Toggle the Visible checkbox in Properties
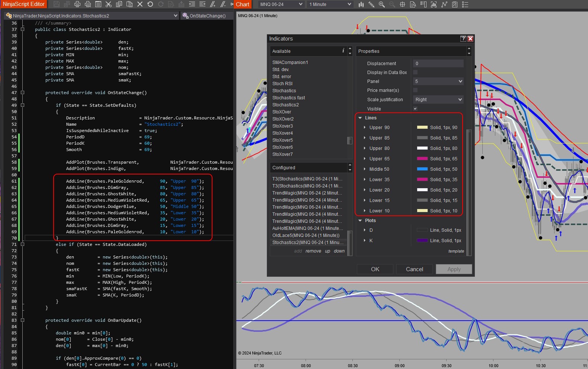Image resolution: width=588 pixels, height=369 pixels. (x=415, y=109)
